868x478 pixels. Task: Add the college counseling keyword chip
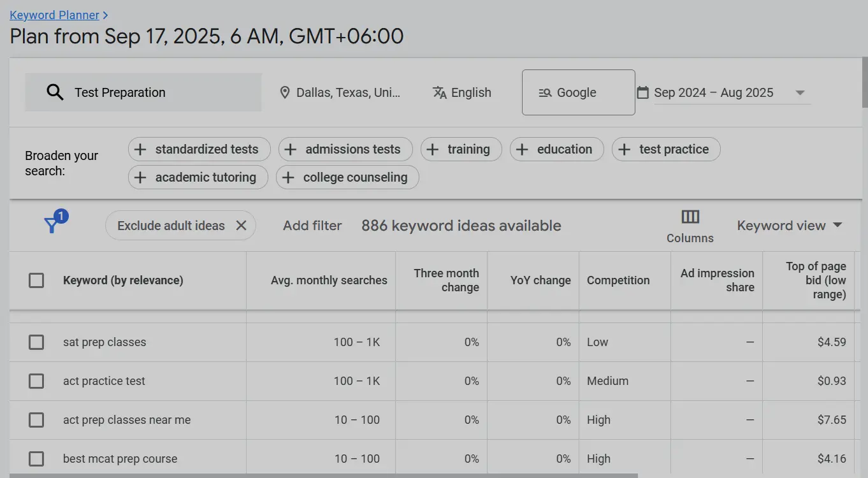click(347, 177)
